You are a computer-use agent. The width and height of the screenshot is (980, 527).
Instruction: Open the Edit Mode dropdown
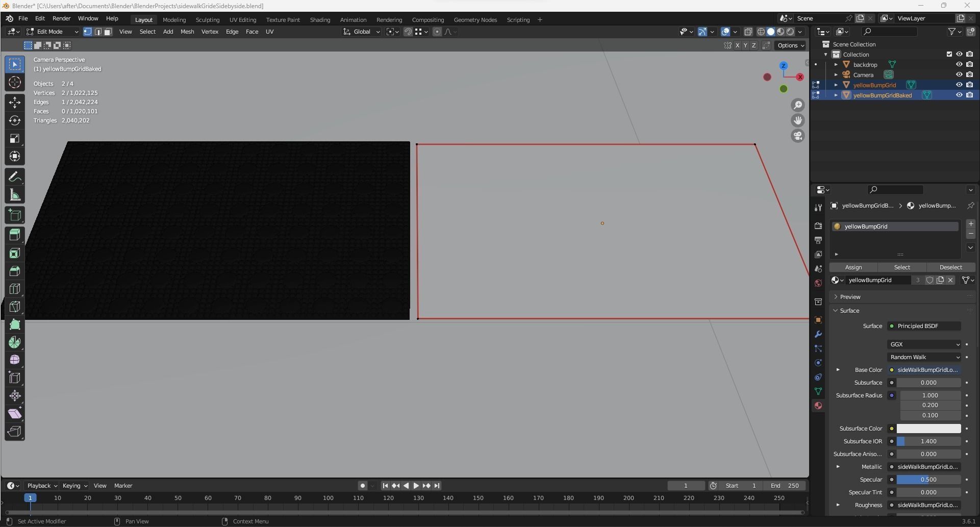click(x=53, y=32)
